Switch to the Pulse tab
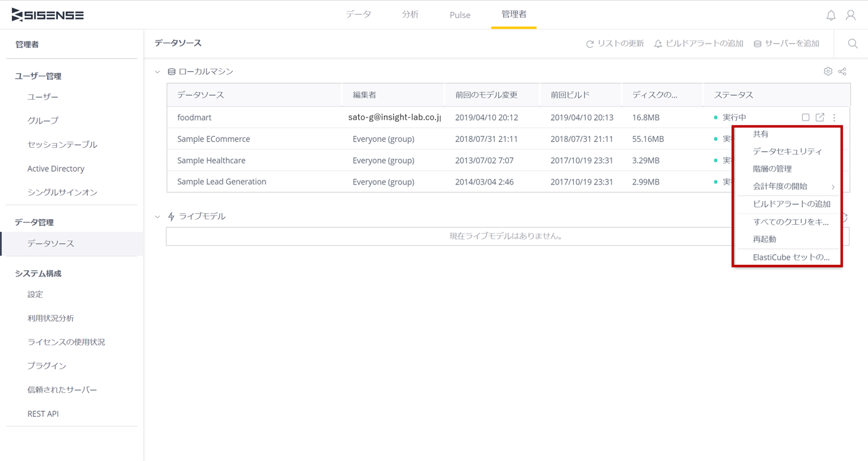The image size is (868, 461). coord(460,15)
